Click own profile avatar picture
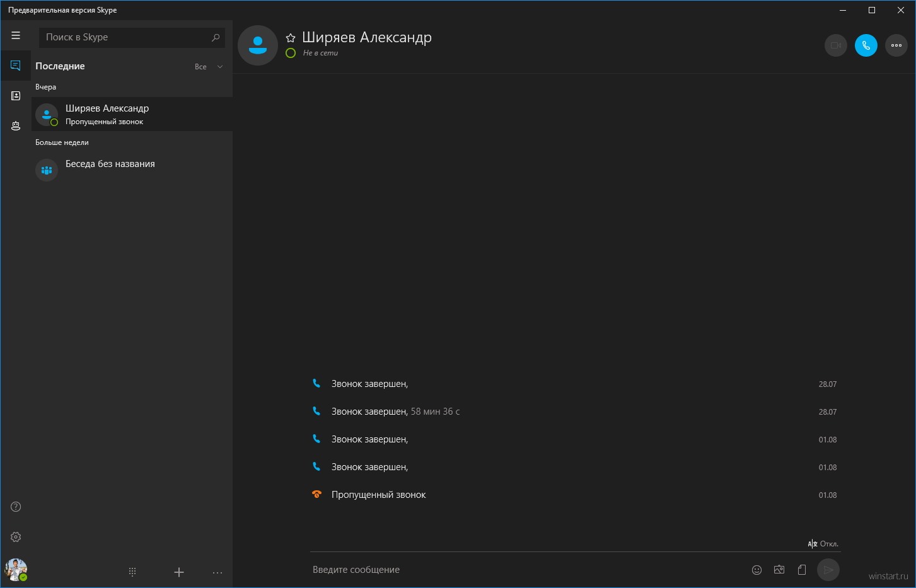Viewport: 916px width, 588px height. 16,570
